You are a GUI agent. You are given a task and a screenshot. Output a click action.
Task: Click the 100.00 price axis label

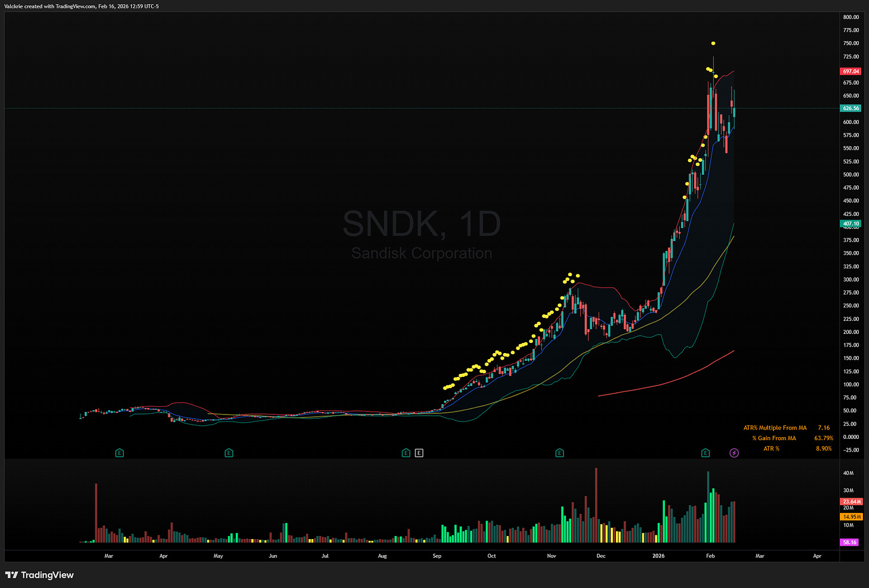click(851, 385)
